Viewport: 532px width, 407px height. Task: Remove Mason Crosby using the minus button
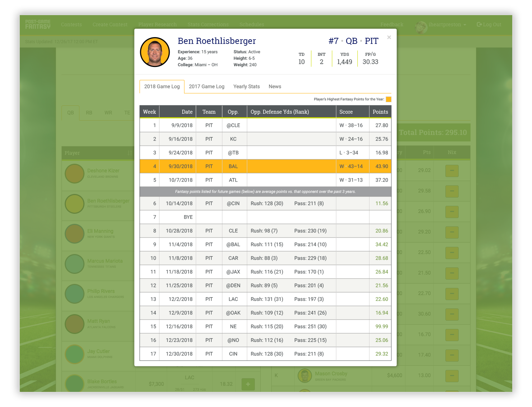point(452,376)
